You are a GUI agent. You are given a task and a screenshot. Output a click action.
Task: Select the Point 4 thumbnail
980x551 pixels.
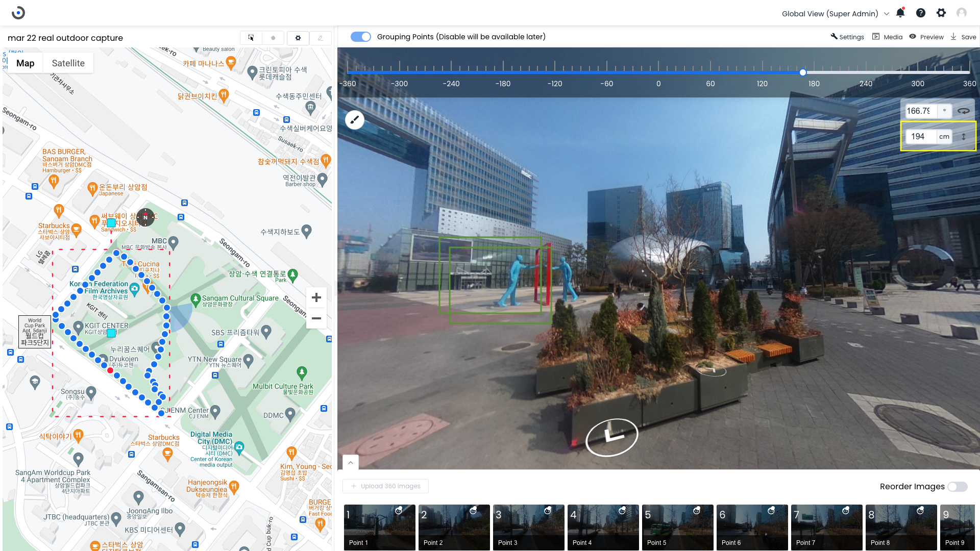[x=603, y=528]
